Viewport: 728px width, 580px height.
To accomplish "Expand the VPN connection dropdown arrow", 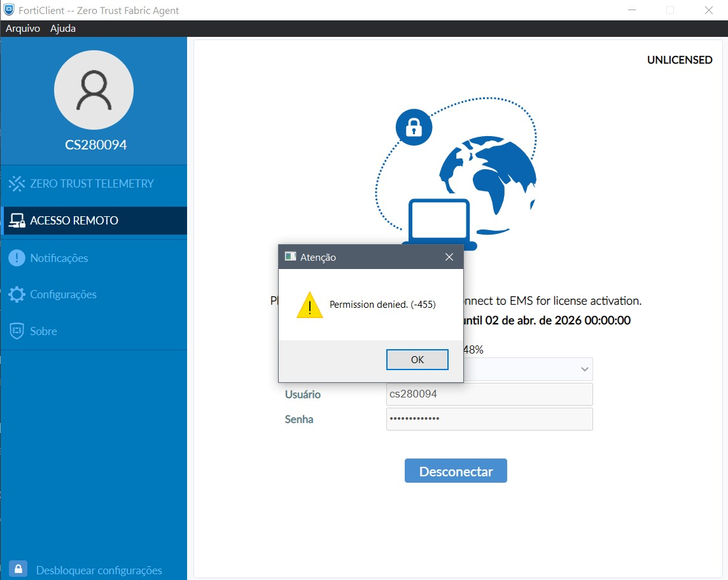I will (x=585, y=369).
